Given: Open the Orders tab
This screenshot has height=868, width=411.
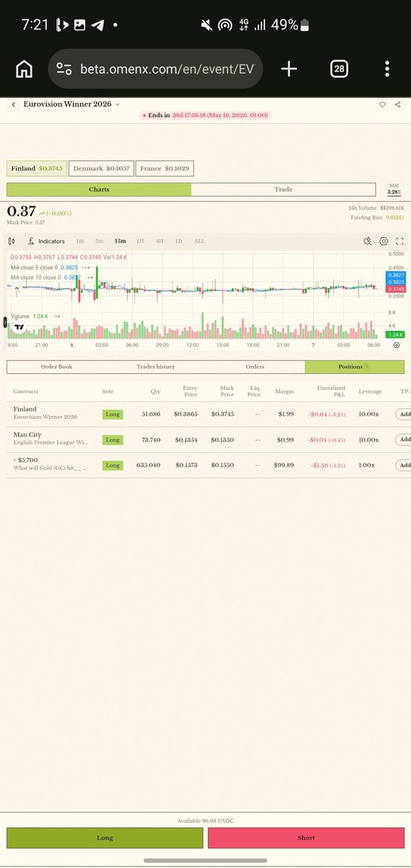Looking at the screenshot, I should tap(255, 367).
